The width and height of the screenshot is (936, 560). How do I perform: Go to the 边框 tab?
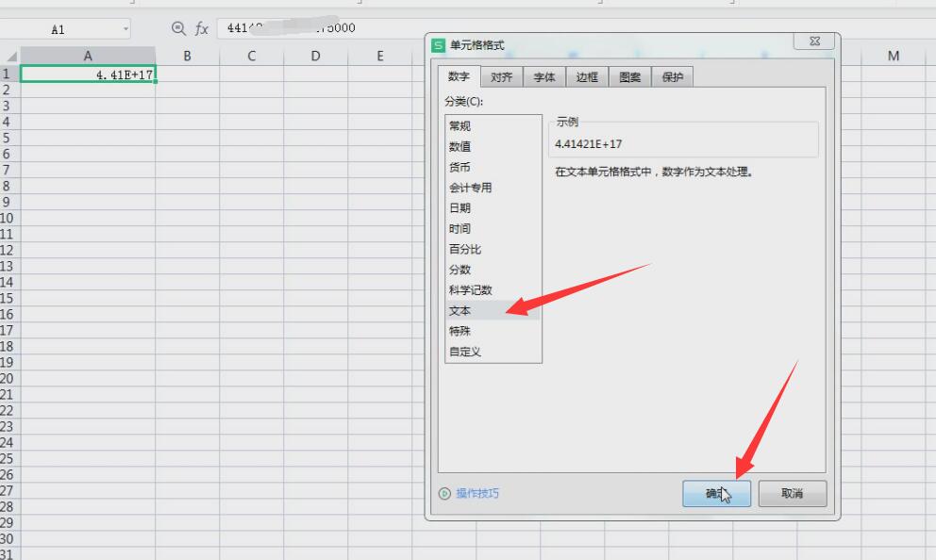587,77
